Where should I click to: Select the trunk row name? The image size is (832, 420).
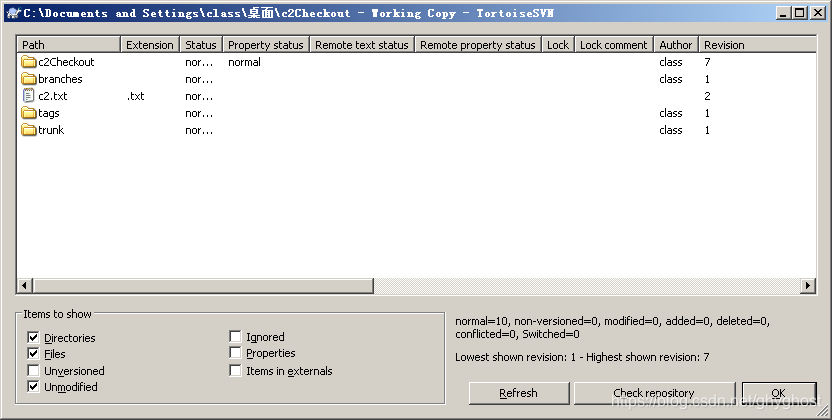[51, 130]
